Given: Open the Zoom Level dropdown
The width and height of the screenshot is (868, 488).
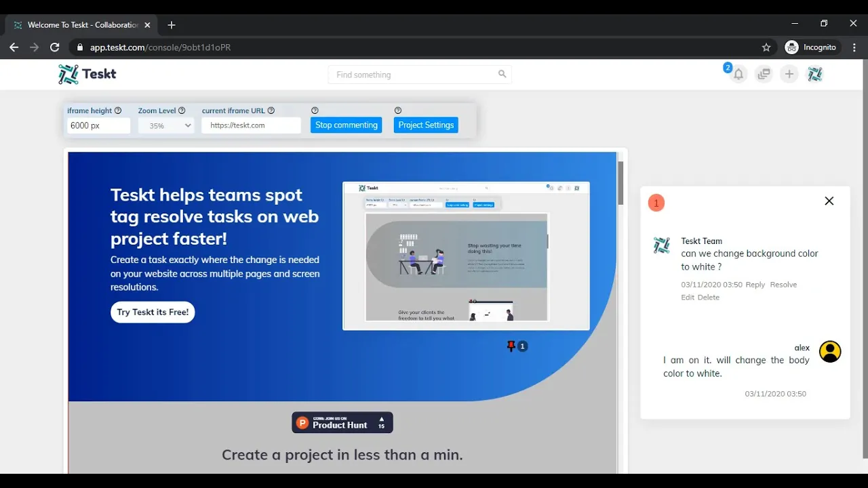Looking at the screenshot, I should tap(166, 125).
